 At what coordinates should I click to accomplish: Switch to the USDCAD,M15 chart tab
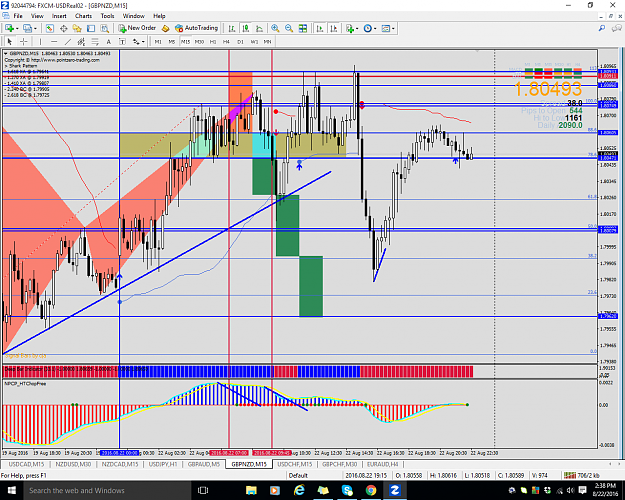point(26,464)
